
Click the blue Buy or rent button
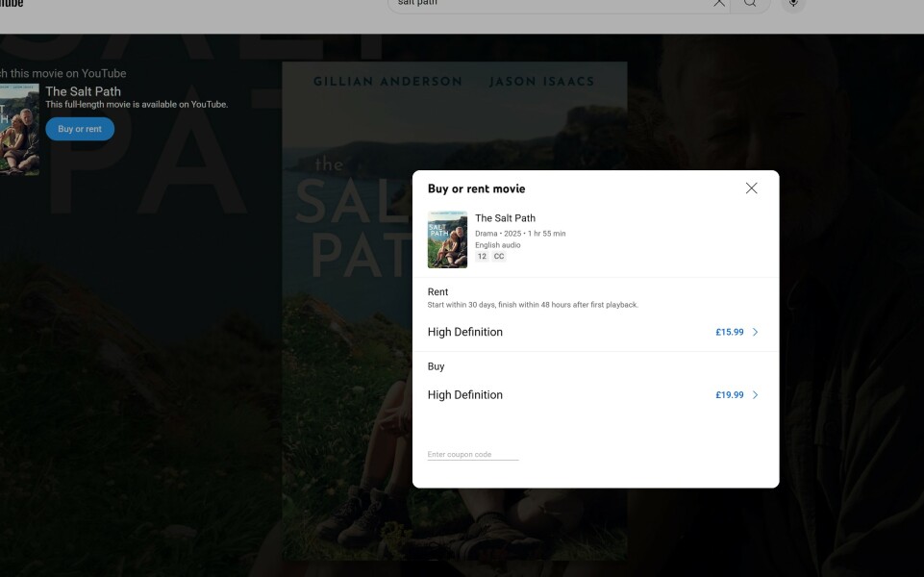[80, 129]
